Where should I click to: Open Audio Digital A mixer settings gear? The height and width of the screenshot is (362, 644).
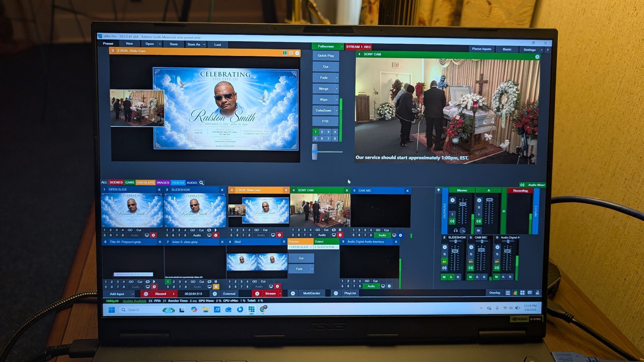click(x=497, y=247)
